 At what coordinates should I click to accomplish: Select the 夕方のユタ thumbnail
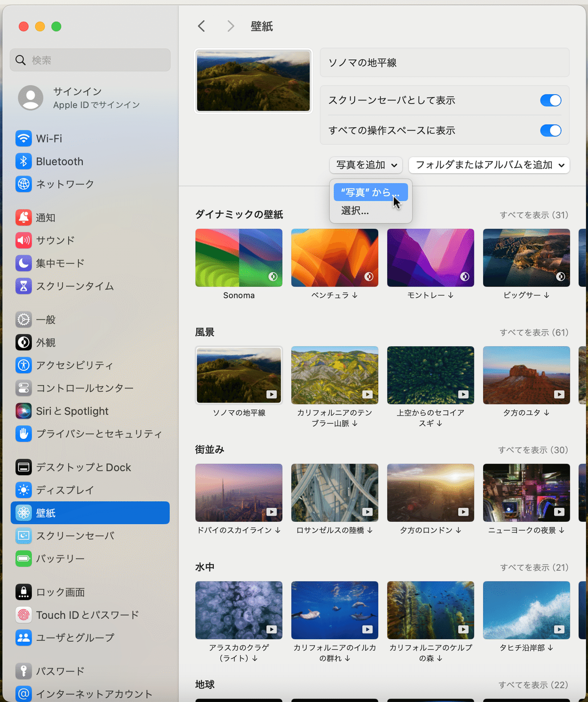[527, 375]
